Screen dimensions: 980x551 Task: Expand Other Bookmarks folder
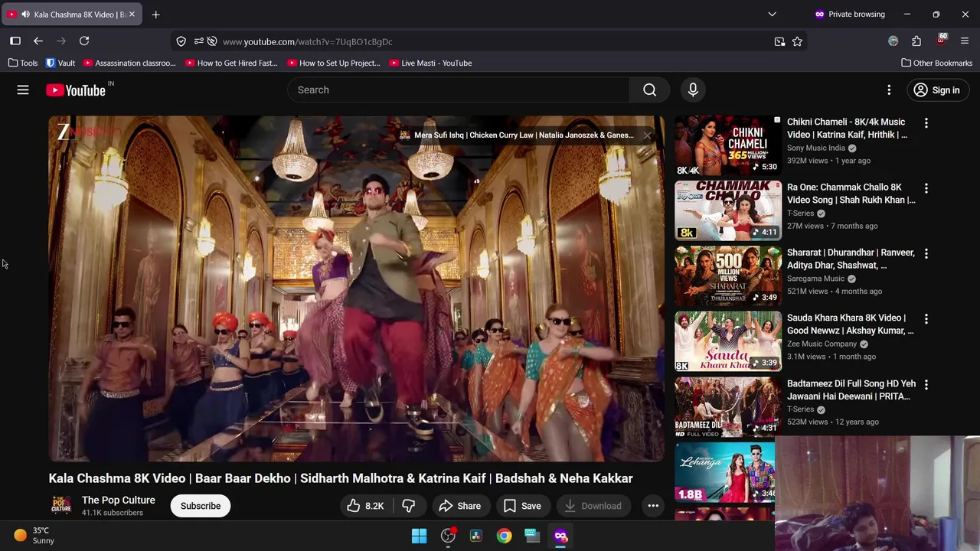click(937, 64)
